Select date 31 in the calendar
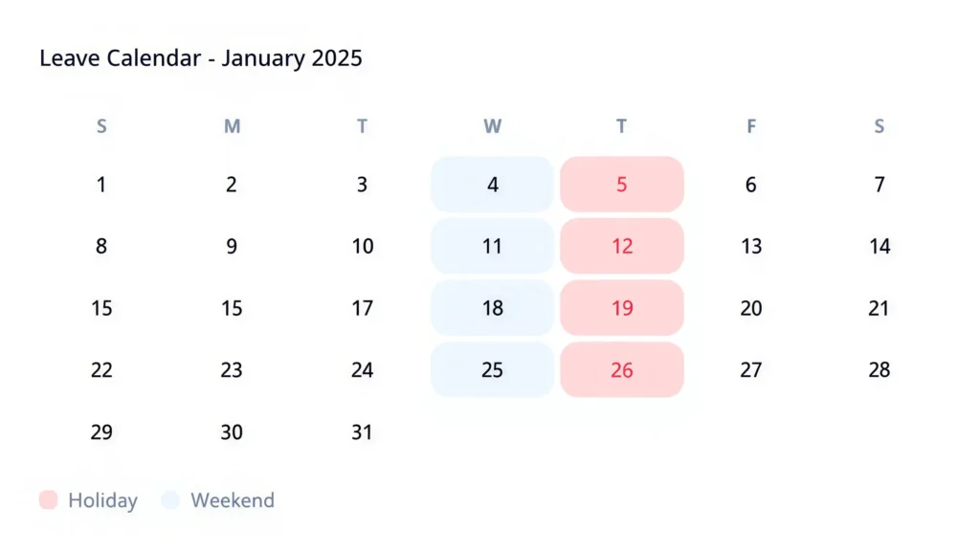980x553 pixels. tap(362, 432)
